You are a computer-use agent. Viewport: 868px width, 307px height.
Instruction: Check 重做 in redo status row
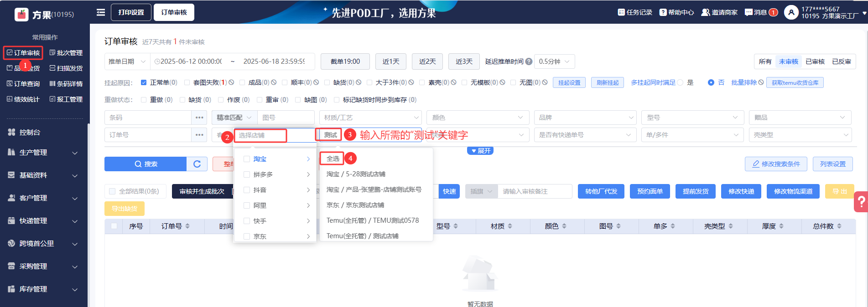[x=144, y=100]
